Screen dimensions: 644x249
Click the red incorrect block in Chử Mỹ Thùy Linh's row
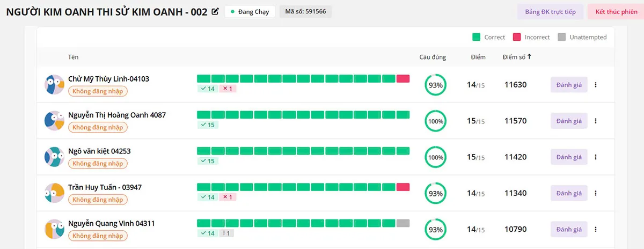(403, 78)
